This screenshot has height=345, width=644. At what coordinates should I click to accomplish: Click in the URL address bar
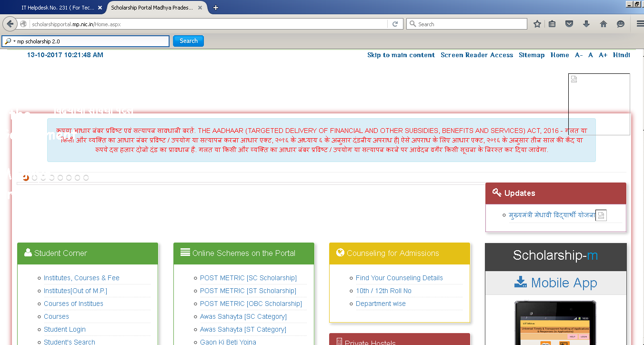210,24
